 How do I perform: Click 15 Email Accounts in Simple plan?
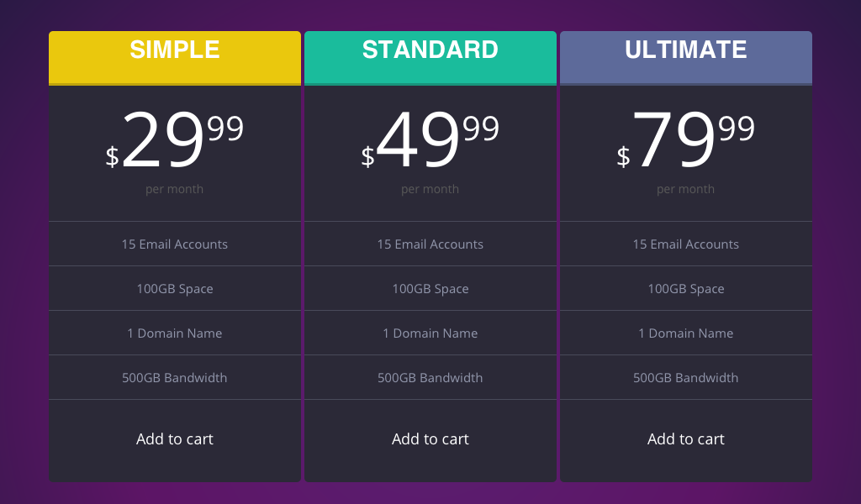[175, 244]
